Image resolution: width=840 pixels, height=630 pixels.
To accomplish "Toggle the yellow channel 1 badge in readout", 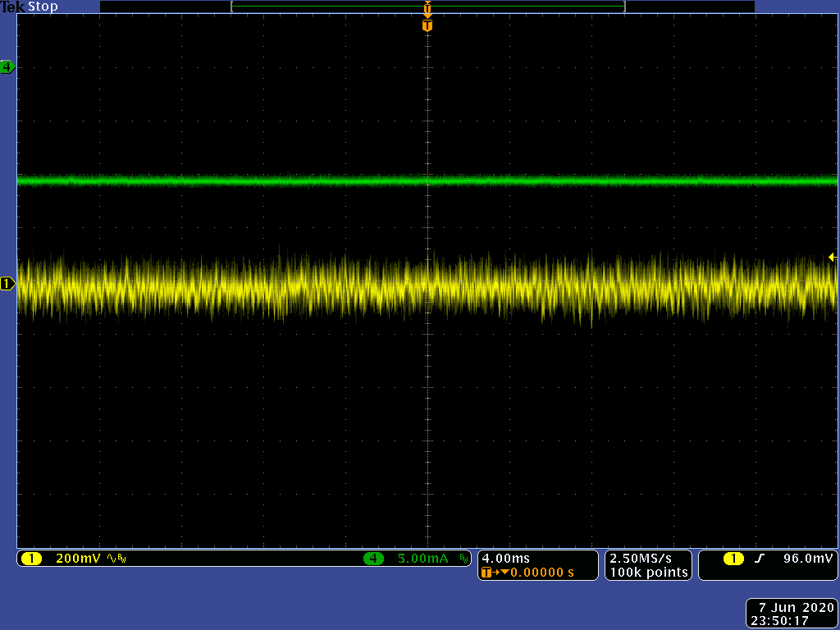I will click(x=31, y=559).
